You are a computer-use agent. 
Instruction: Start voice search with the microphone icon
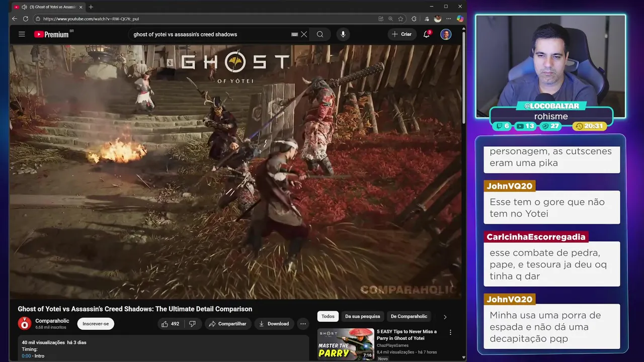(x=343, y=34)
